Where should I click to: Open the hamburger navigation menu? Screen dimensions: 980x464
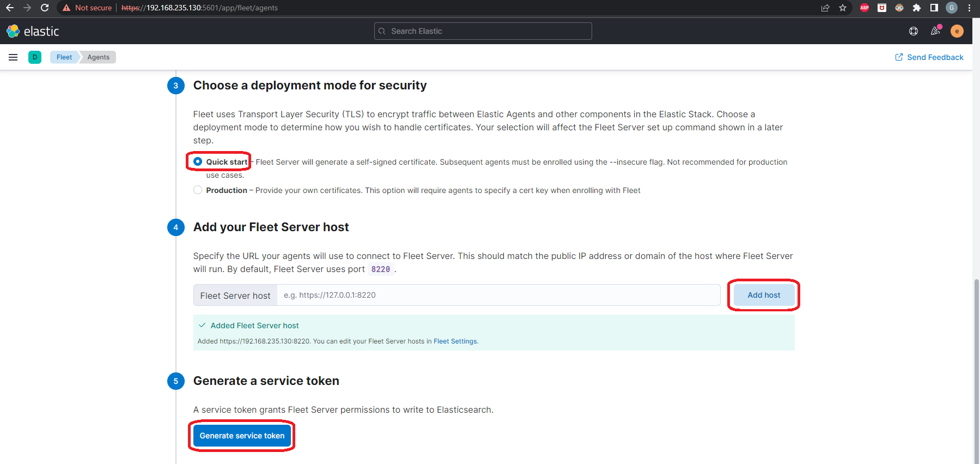click(x=13, y=57)
